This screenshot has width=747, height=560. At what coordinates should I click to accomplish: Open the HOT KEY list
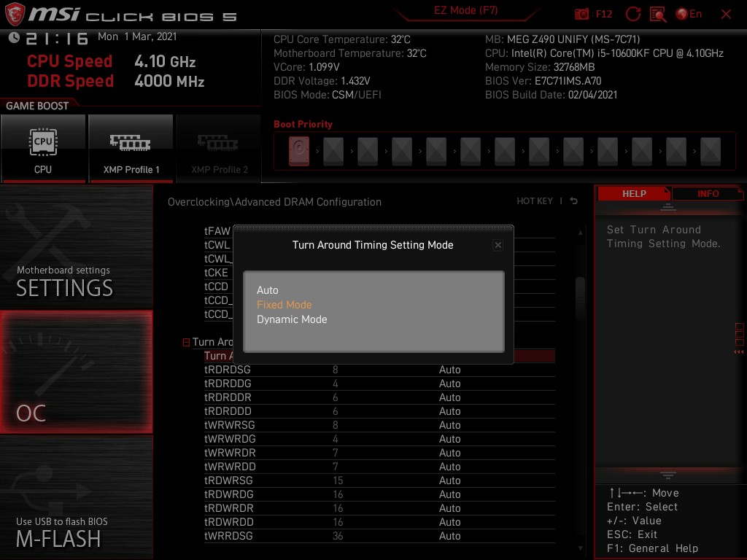pyautogui.click(x=535, y=201)
